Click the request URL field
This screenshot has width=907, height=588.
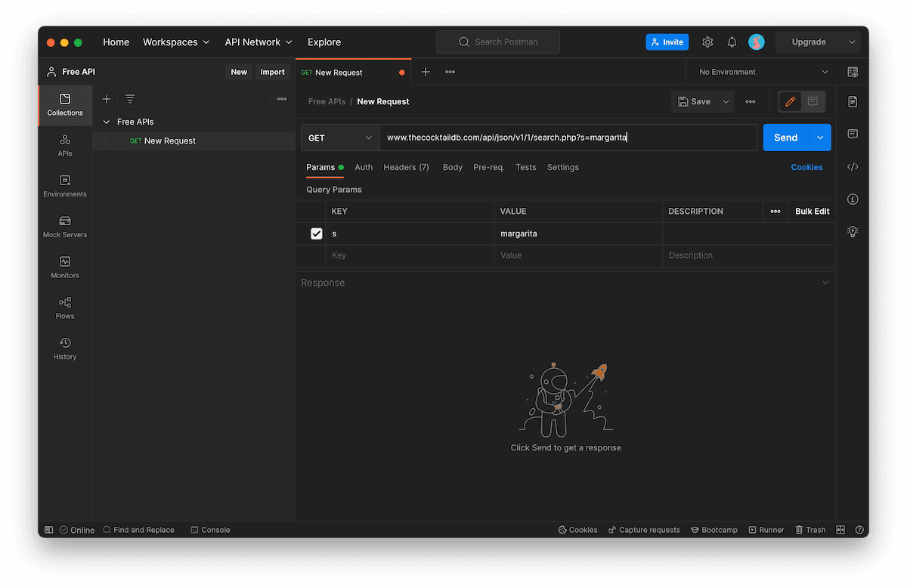(x=568, y=138)
